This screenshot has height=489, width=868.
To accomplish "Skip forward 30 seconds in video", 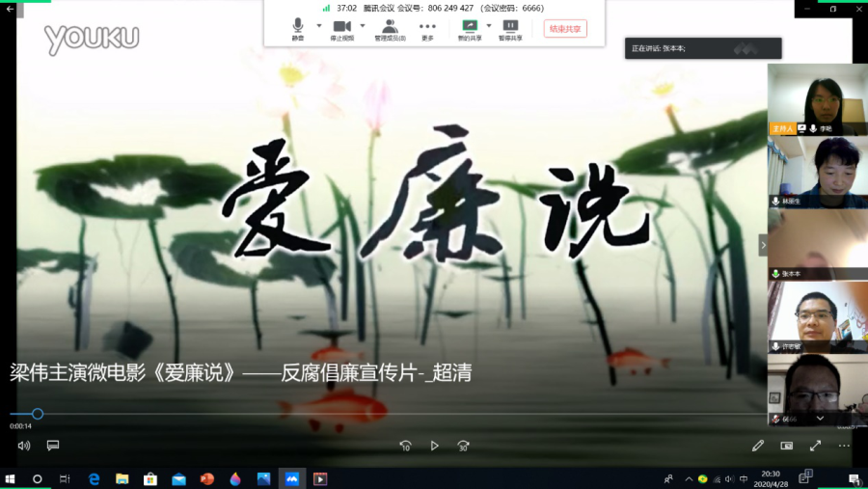I will (x=464, y=446).
